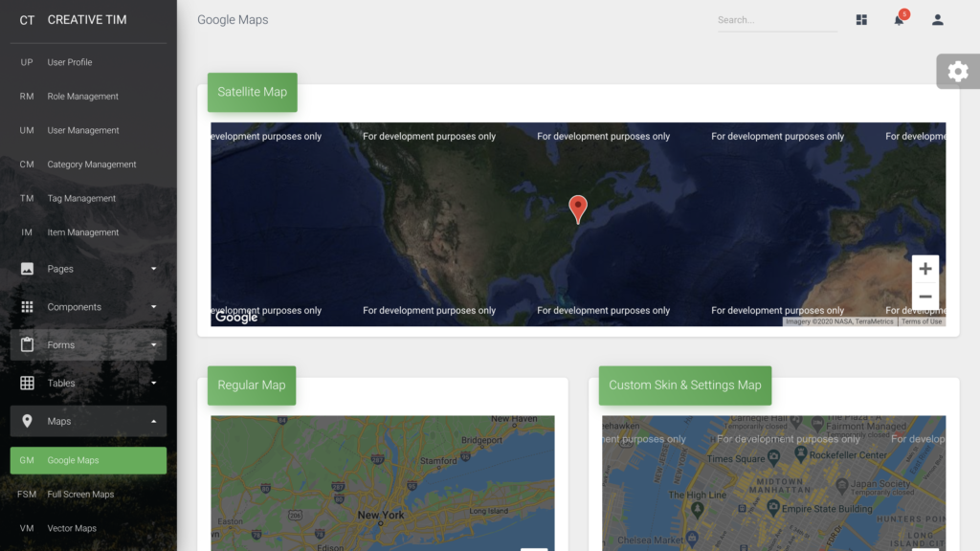
Task: Focus the Search input field
Action: (x=776, y=20)
